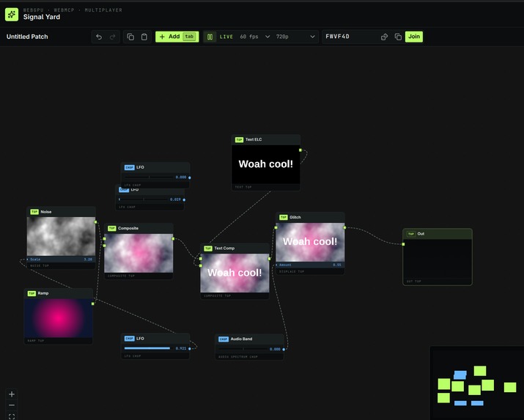Paste nodes using the clipboard icon
Screen dimensions: 524x420
click(144, 37)
